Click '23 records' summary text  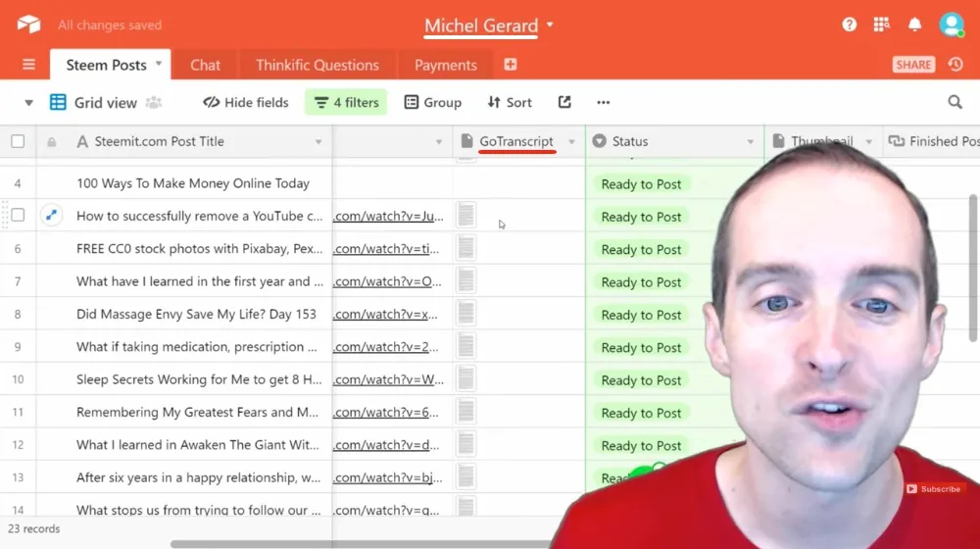[33, 528]
